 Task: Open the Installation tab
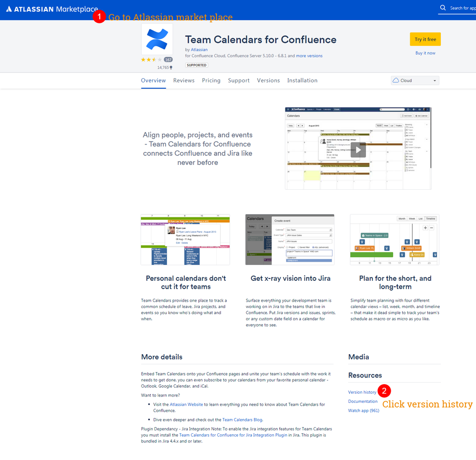click(303, 81)
